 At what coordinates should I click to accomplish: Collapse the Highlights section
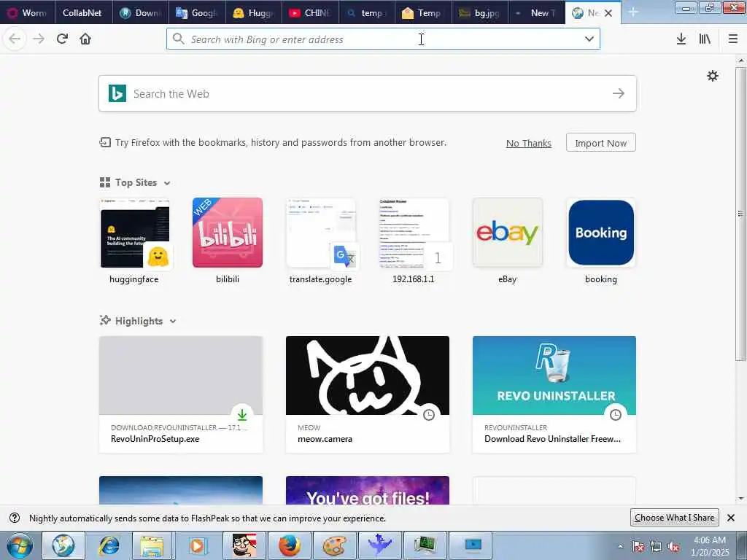tap(173, 322)
